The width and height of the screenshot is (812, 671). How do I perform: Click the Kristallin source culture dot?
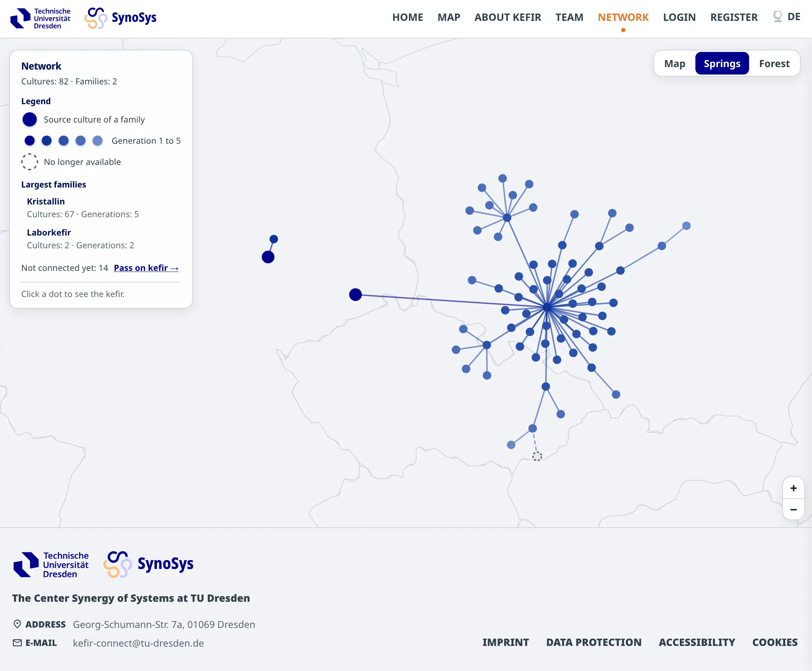click(x=355, y=295)
